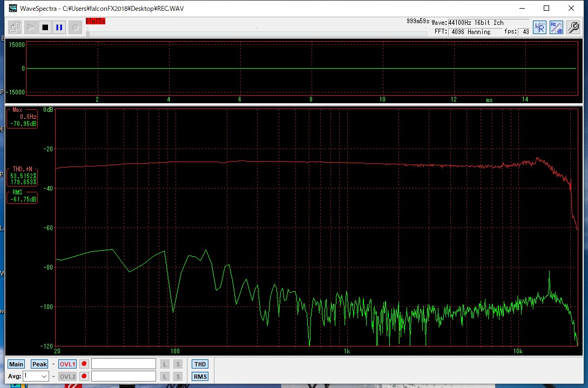Toggle the RMS readout

[x=200, y=377]
